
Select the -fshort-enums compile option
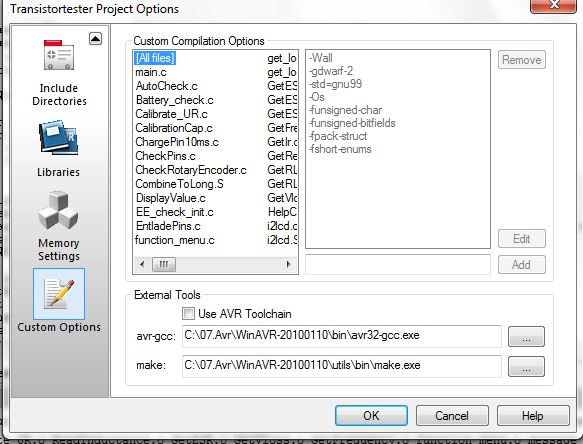[340, 149]
